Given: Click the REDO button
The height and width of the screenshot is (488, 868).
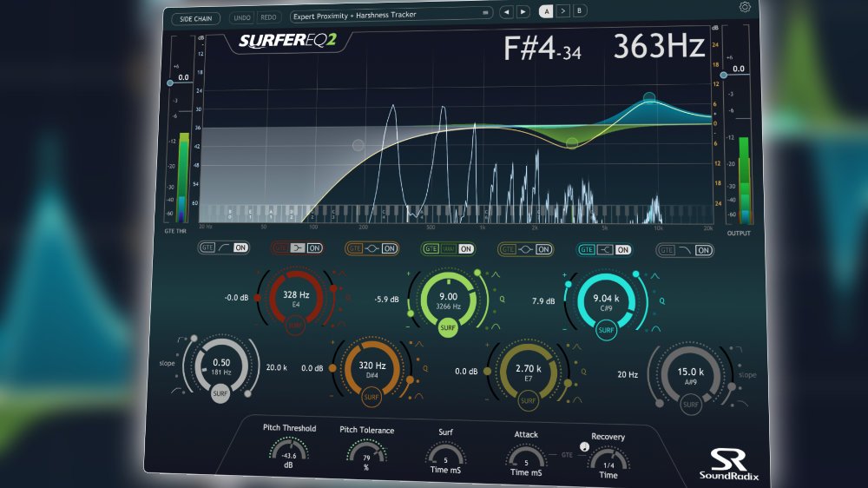Looking at the screenshot, I should coord(268,17).
